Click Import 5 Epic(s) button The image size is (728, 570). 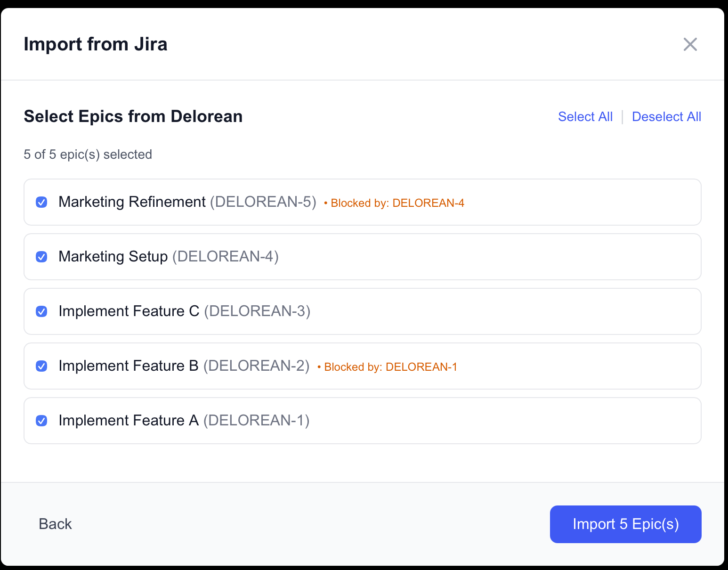[625, 524]
